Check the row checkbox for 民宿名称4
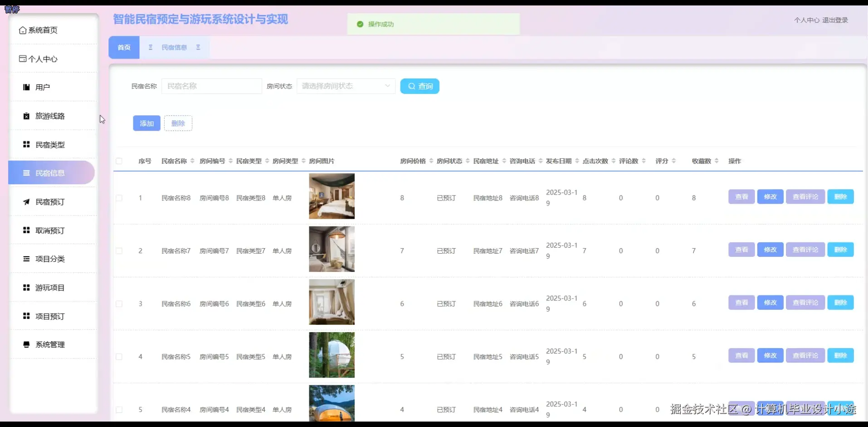Image resolution: width=868 pixels, height=427 pixels. click(x=119, y=410)
